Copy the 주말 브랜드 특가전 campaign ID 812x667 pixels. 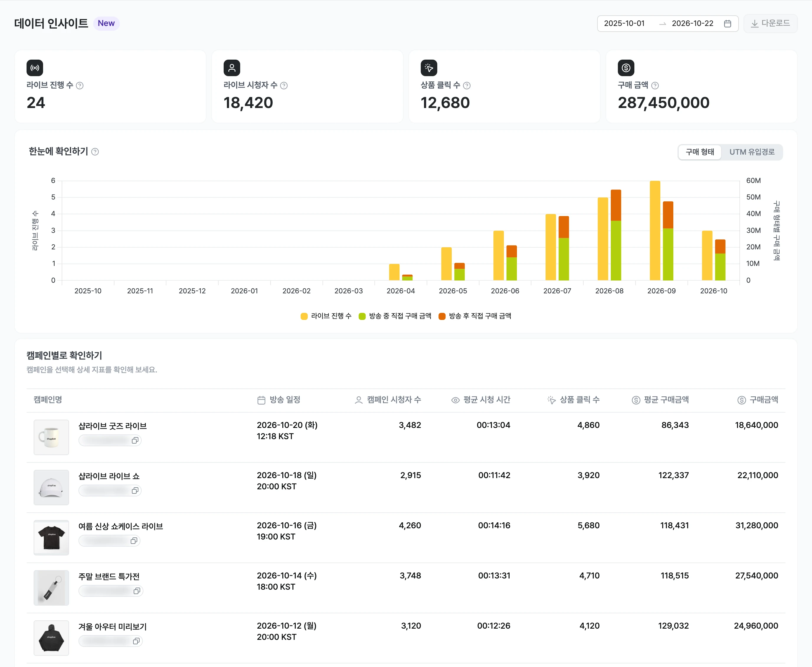(137, 591)
